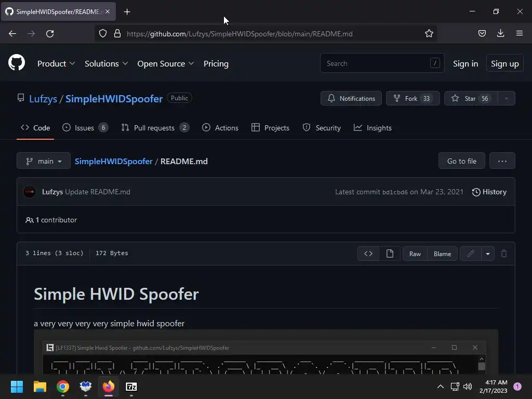Expand the Solutions dropdown menu
This screenshot has width=532, height=399.
coord(106,64)
